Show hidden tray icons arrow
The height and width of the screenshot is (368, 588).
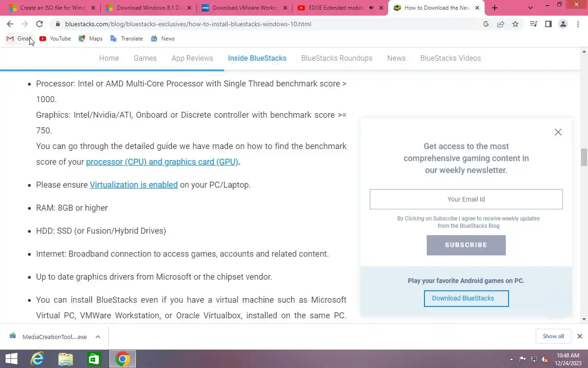point(511,359)
